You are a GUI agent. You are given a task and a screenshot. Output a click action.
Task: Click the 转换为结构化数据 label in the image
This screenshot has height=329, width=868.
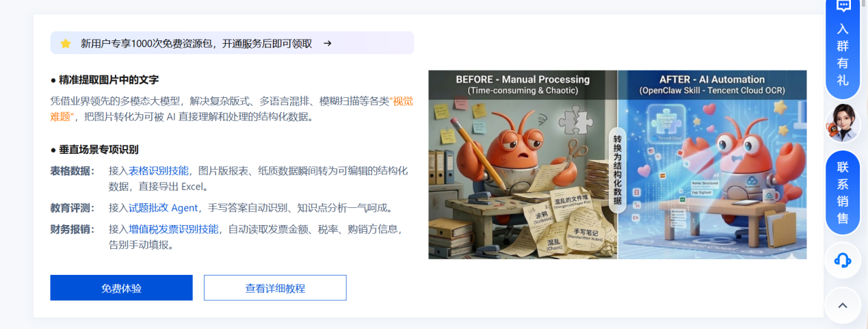(617, 168)
